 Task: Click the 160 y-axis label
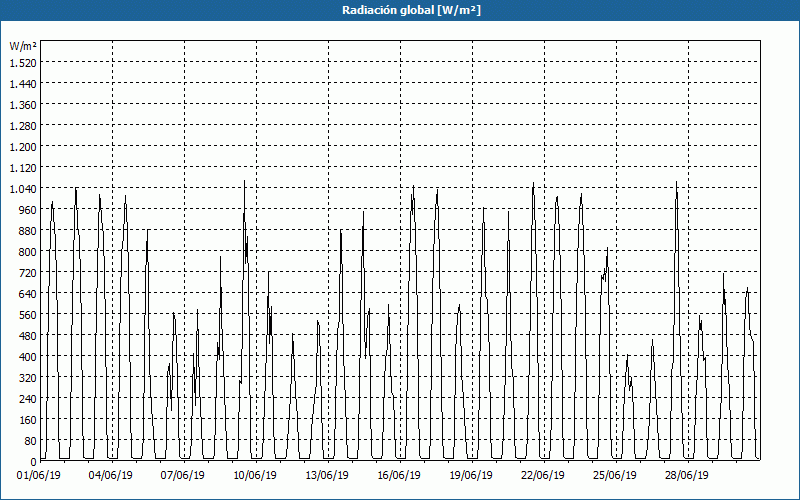[27, 420]
